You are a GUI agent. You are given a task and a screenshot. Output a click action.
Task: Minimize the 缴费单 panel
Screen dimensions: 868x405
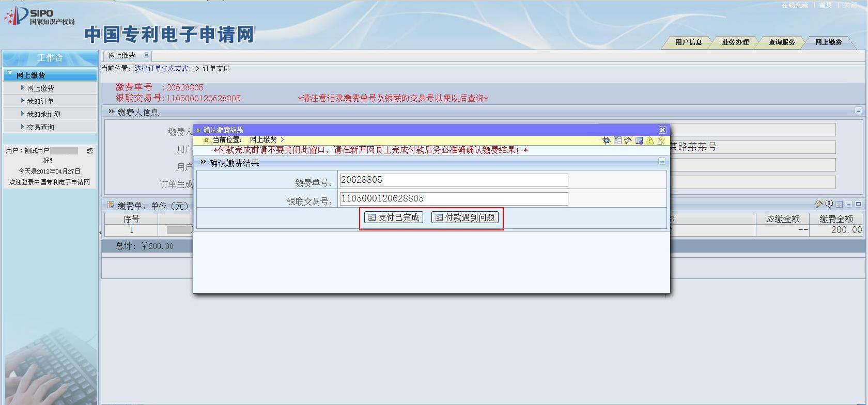pyautogui.click(x=848, y=204)
